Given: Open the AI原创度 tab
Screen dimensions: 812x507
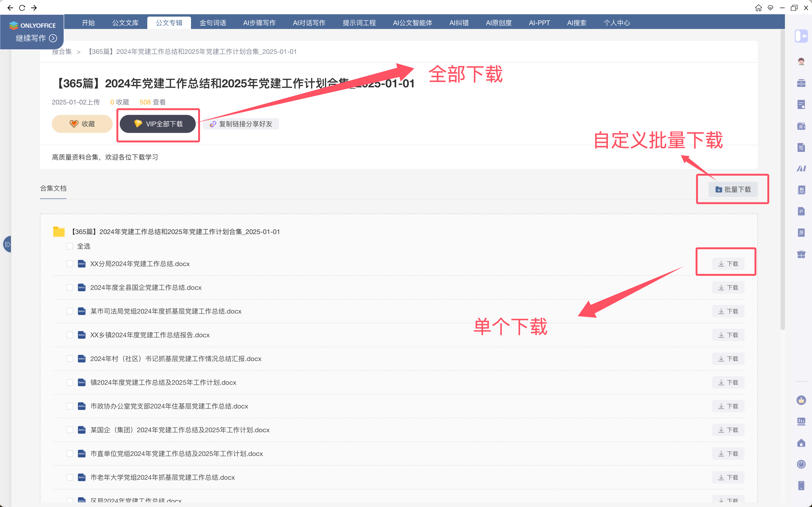Looking at the screenshot, I should (499, 23).
